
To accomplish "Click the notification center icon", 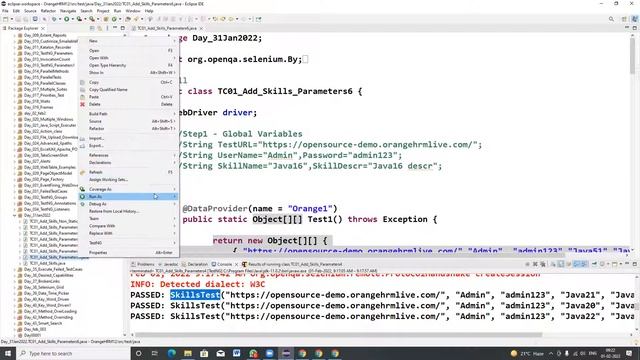I will pyautogui.click(x=629, y=353).
